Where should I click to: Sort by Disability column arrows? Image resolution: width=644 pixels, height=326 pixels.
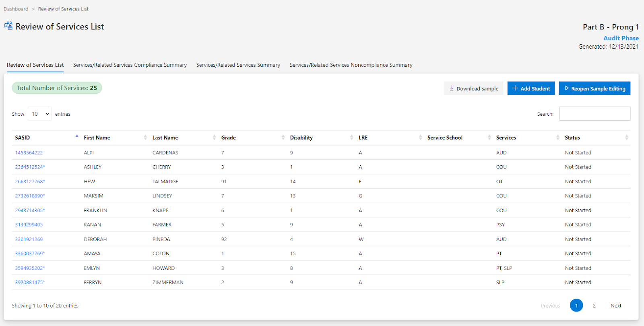352,137
